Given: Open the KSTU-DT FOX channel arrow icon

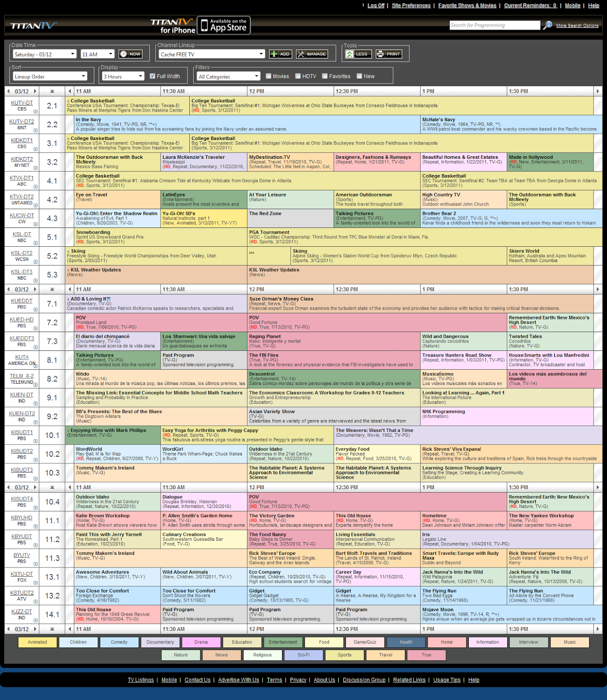Looking at the screenshot, I should pyautogui.click(x=35, y=583).
